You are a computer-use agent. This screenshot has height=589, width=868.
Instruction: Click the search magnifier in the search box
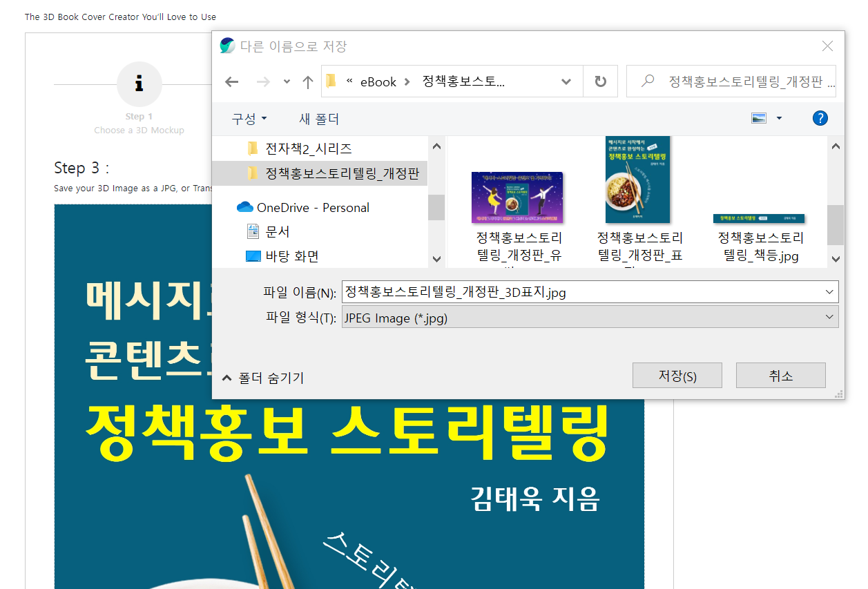pos(646,81)
